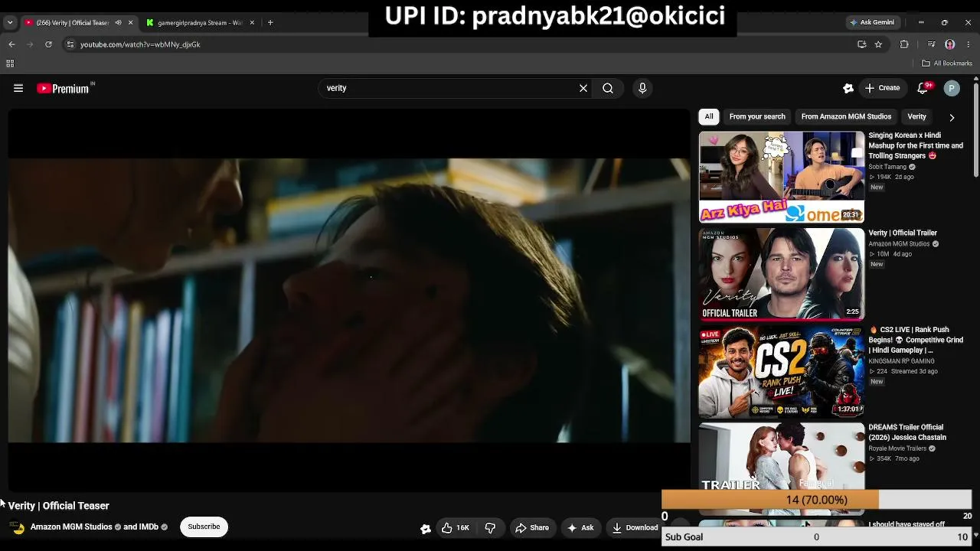Click the Verity | Official Teaser title

59,506
